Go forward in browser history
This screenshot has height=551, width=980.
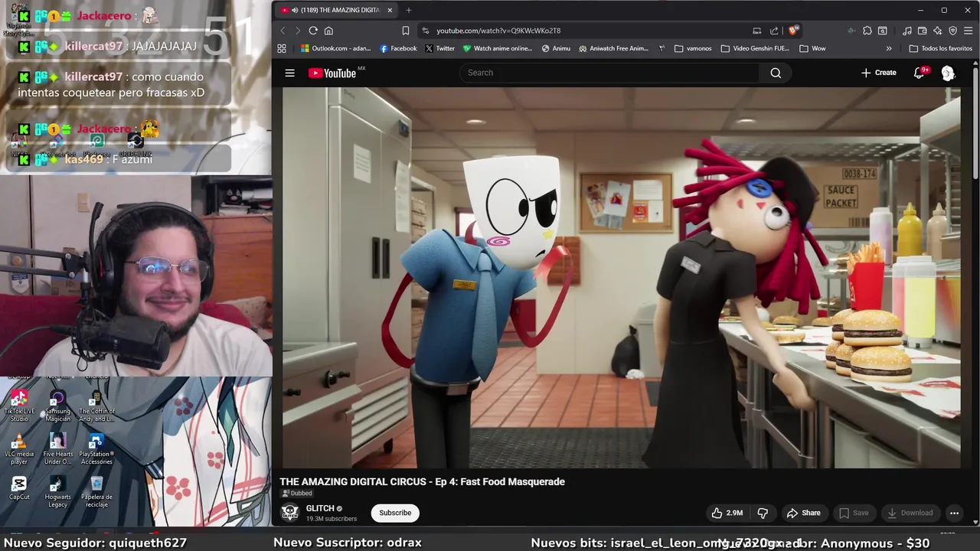point(298,31)
